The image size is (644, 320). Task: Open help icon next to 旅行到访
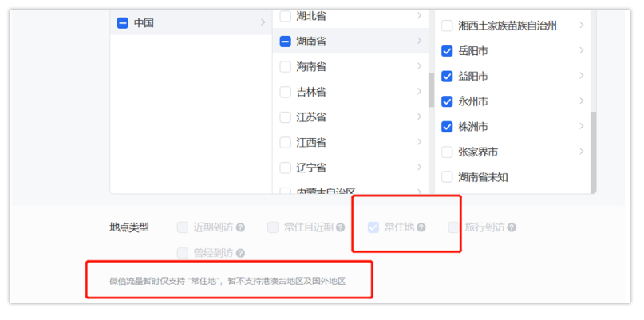[512, 227]
